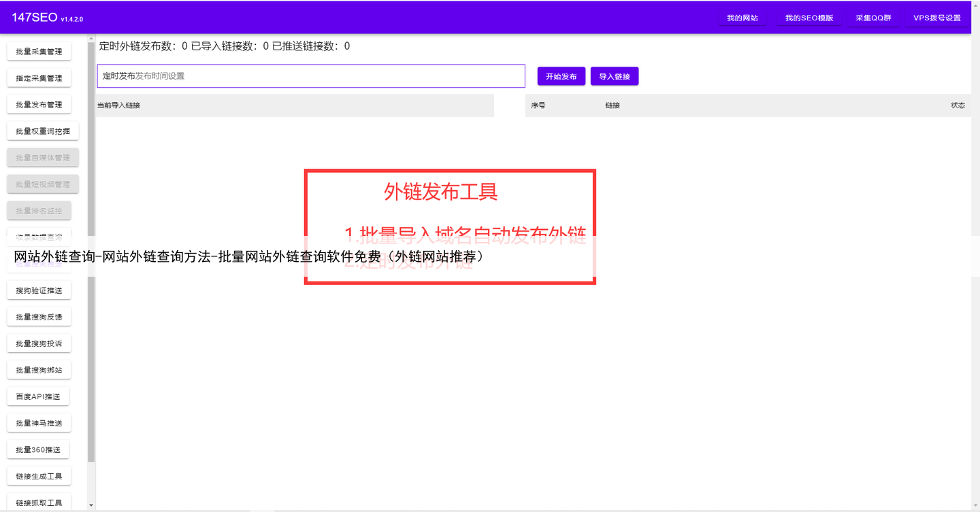The height and width of the screenshot is (512, 980).
Task: Open 批量神马推送 tool
Action: (39, 423)
